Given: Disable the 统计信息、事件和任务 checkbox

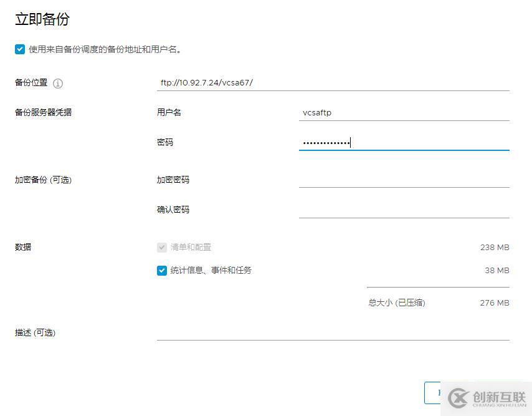Looking at the screenshot, I should (161, 270).
